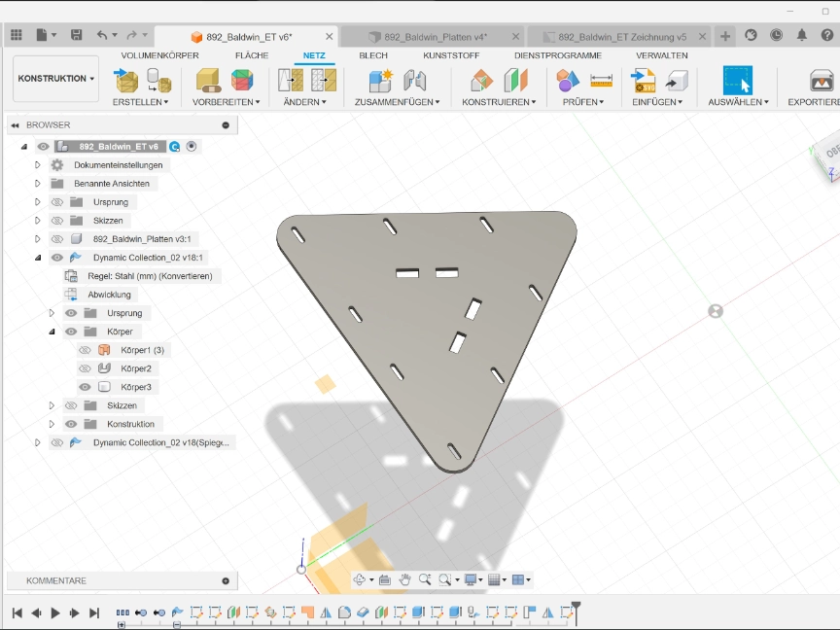This screenshot has width=840, height=630.
Task: Expand Dokumenteinstellungen node
Action: [x=38, y=165]
